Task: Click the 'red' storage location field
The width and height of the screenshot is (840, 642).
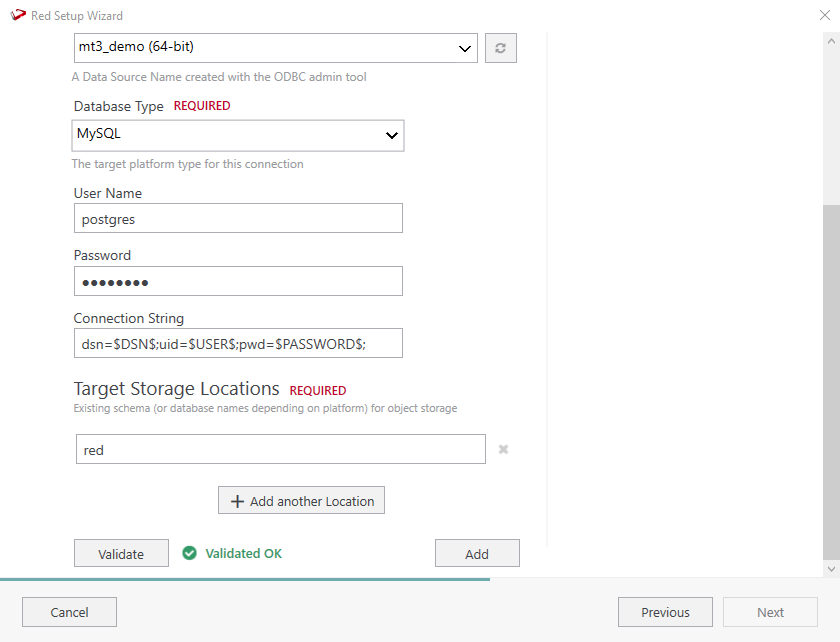Action: tap(281, 450)
